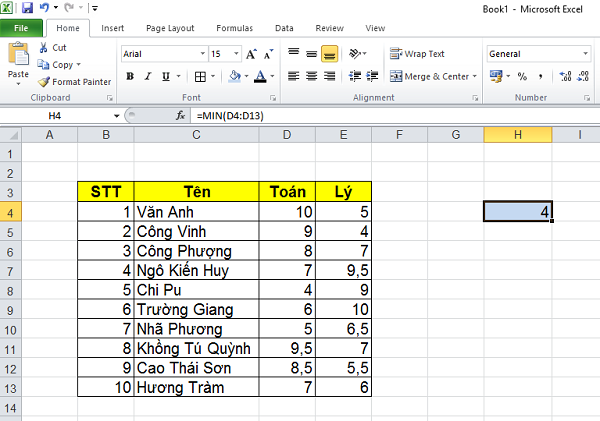This screenshot has height=421, width=600.
Task: Click the Format Painter brush icon
Action: coord(44,82)
